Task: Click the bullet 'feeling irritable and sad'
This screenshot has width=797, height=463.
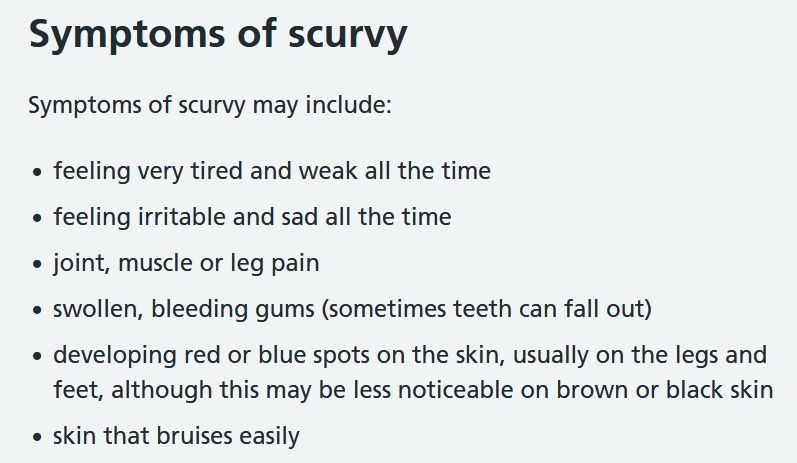Action: click(252, 217)
